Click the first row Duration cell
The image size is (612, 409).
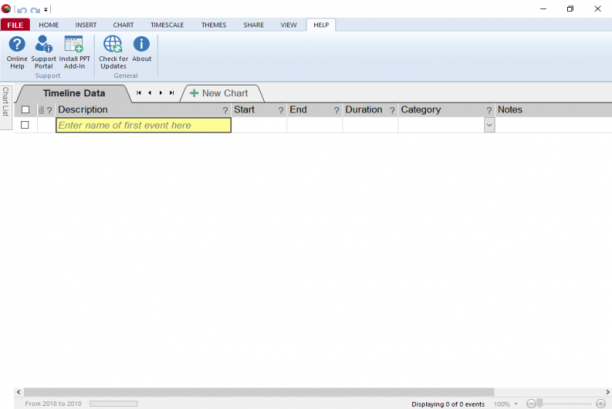[x=370, y=125]
